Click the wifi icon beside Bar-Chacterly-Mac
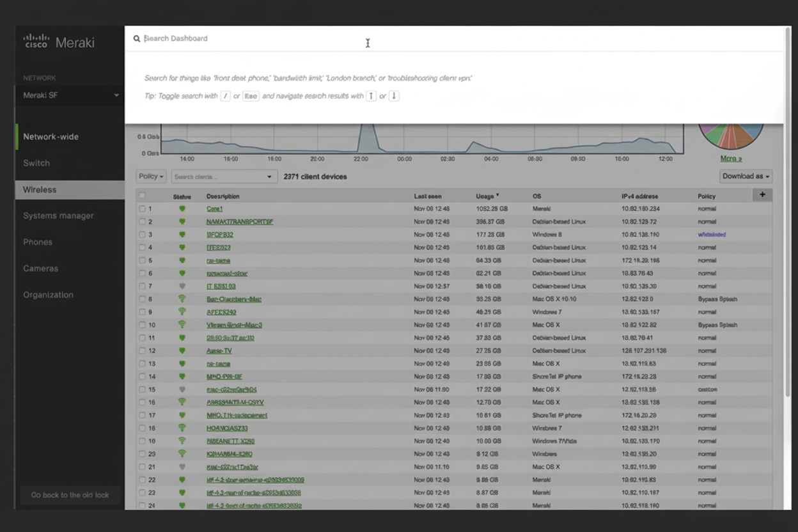798x532 pixels. (x=182, y=299)
